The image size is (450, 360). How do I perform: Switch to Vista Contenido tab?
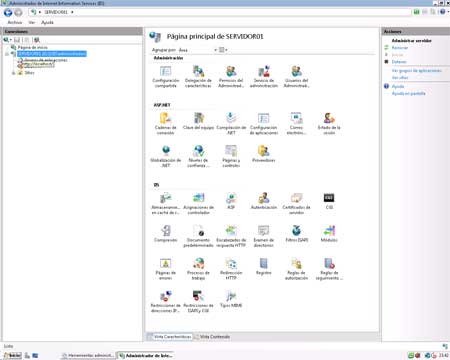coord(212,337)
